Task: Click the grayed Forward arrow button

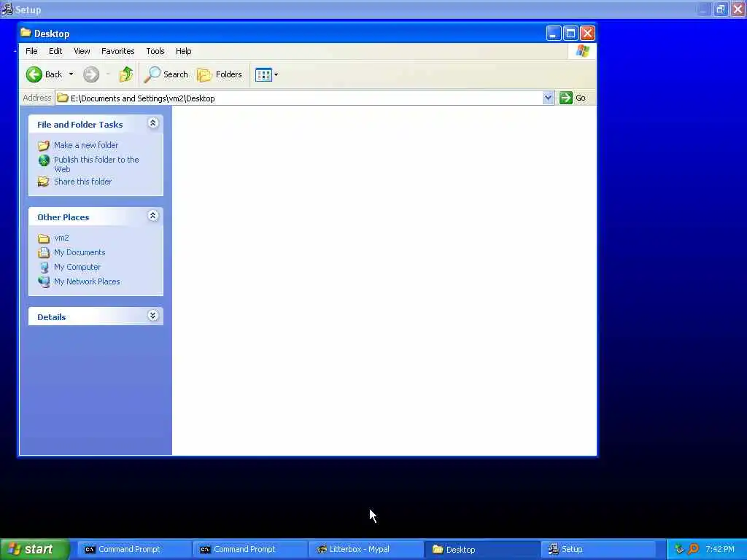Action: tap(91, 74)
